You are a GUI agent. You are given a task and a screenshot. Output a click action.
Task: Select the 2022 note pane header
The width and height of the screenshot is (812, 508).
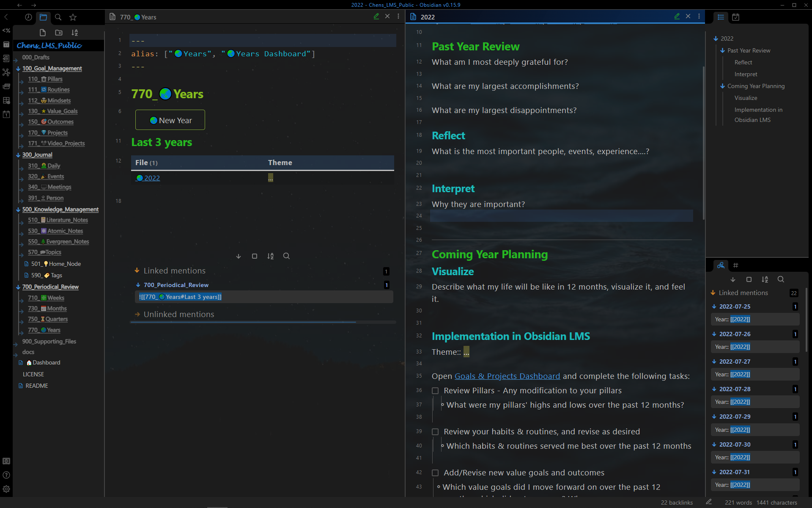[428, 17]
